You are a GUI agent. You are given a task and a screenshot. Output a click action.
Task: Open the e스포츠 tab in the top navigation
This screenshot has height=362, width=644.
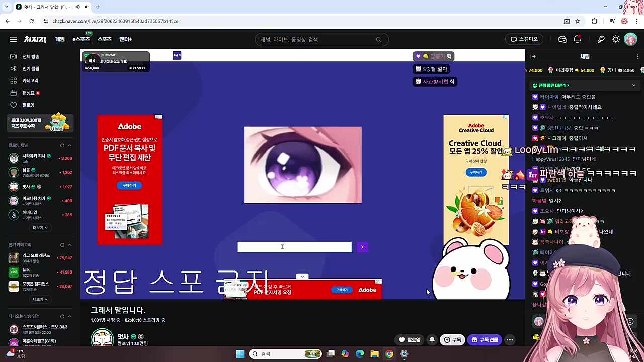pyautogui.click(x=81, y=39)
